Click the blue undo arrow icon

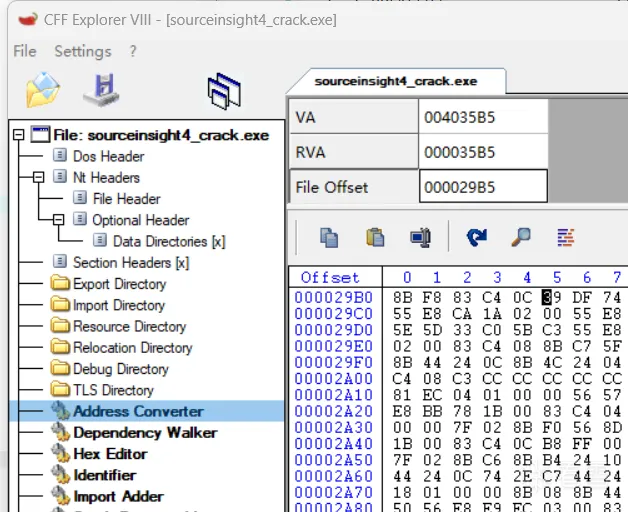(x=477, y=237)
